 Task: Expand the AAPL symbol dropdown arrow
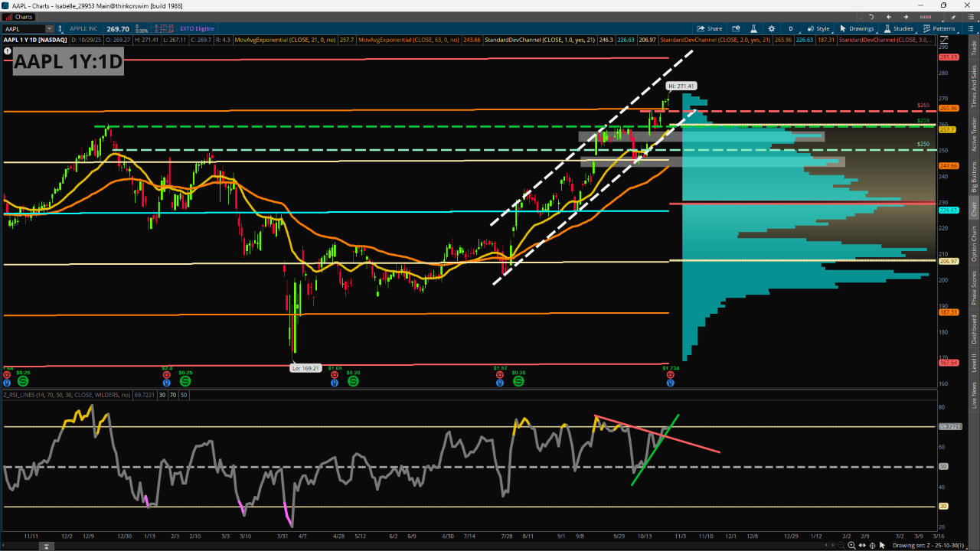coord(49,29)
